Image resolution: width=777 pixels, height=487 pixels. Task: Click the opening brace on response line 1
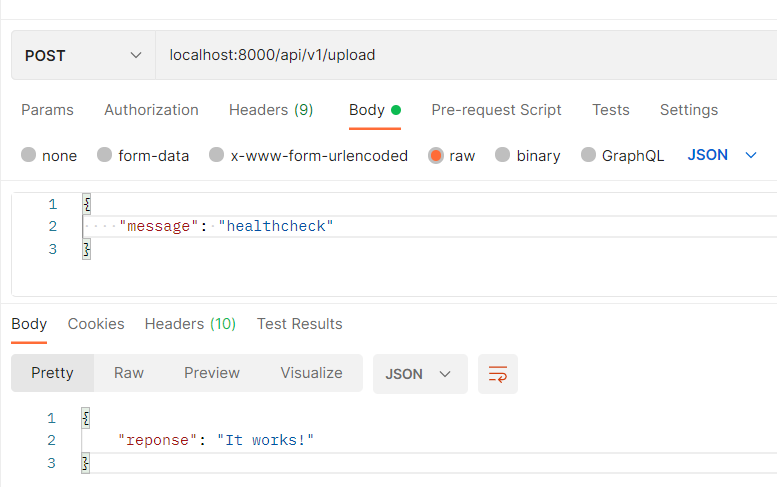86,418
